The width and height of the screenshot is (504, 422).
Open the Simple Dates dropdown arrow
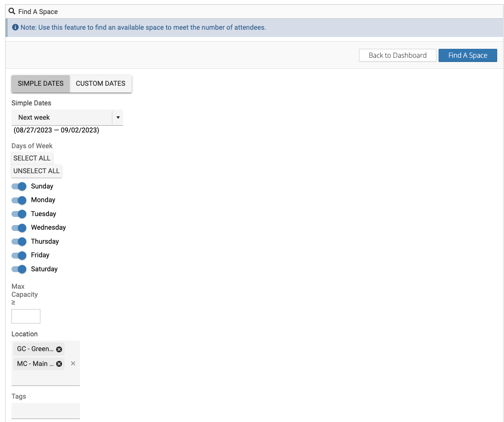pyautogui.click(x=118, y=118)
